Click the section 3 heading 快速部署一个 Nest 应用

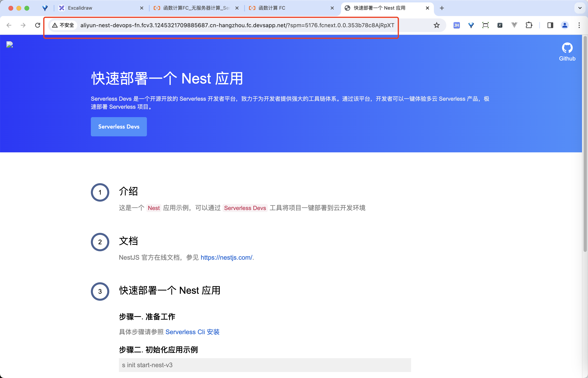click(170, 290)
